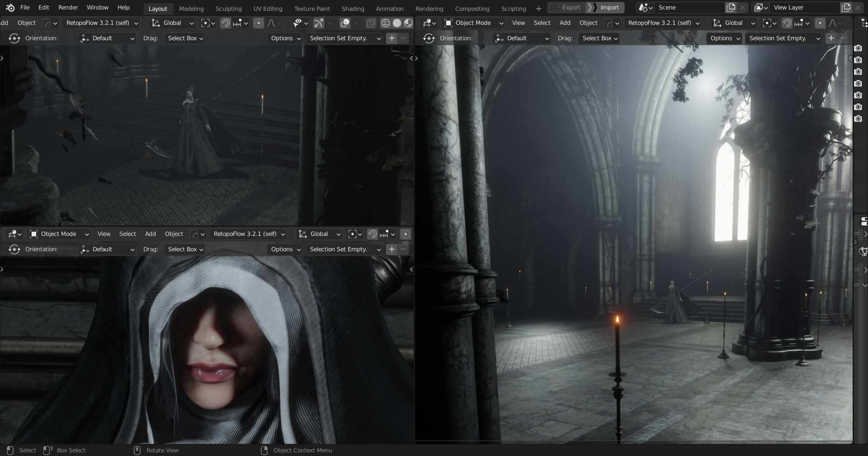
Task: Toggle show gizmo in top-left viewport
Action: 319,23
